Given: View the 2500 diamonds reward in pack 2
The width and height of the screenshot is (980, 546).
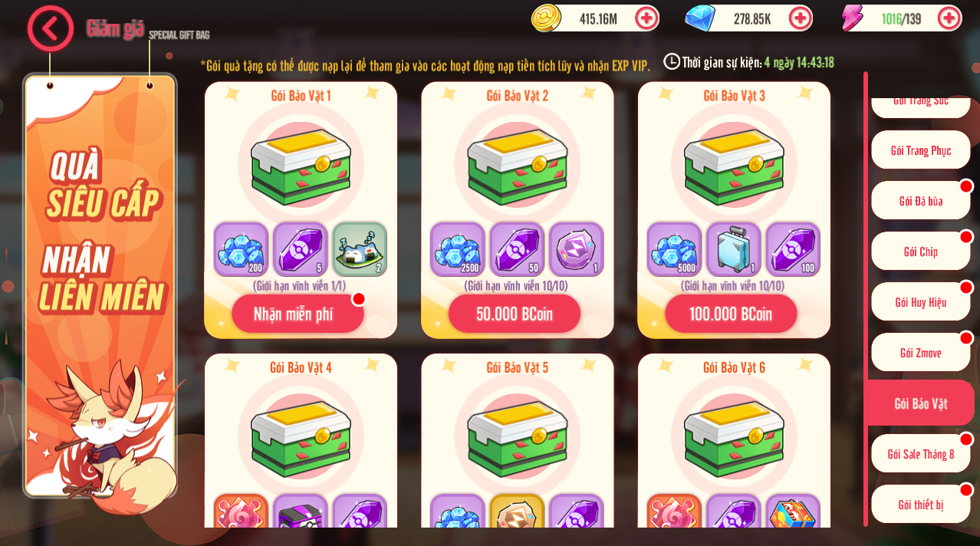Looking at the screenshot, I should pos(458,249).
